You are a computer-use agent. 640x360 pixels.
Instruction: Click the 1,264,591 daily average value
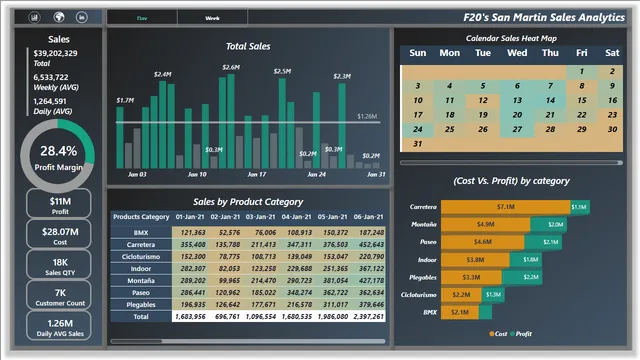point(49,101)
